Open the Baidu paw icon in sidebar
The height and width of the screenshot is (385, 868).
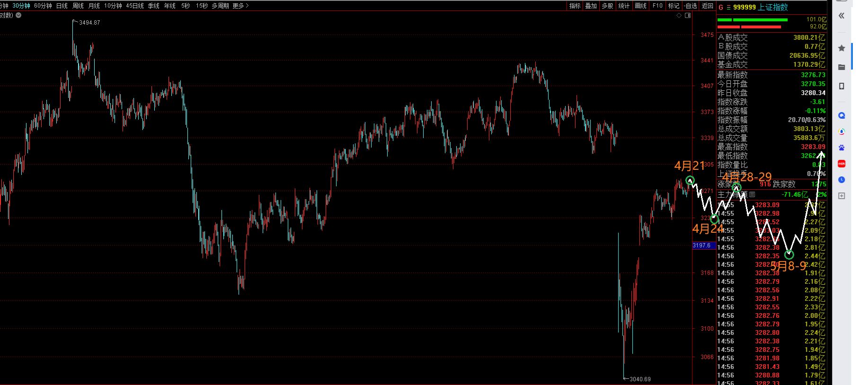(x=841, y=148)
